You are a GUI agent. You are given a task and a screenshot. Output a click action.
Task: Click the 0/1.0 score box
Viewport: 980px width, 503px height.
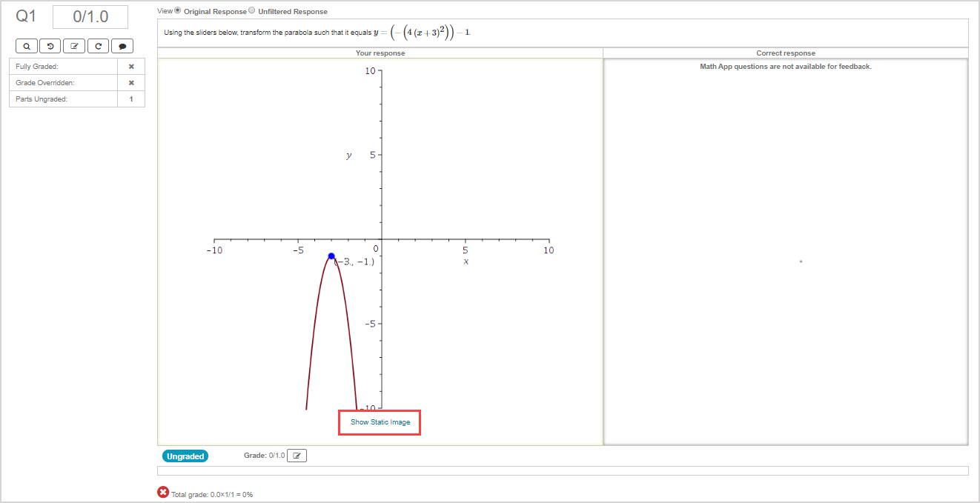click(90, 17)
